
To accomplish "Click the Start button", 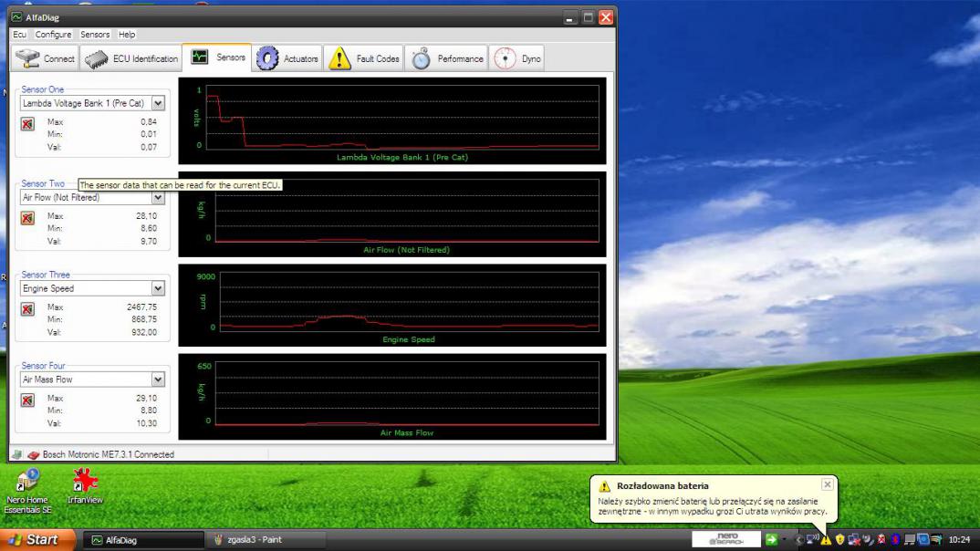I will click(x=37, y=540).
